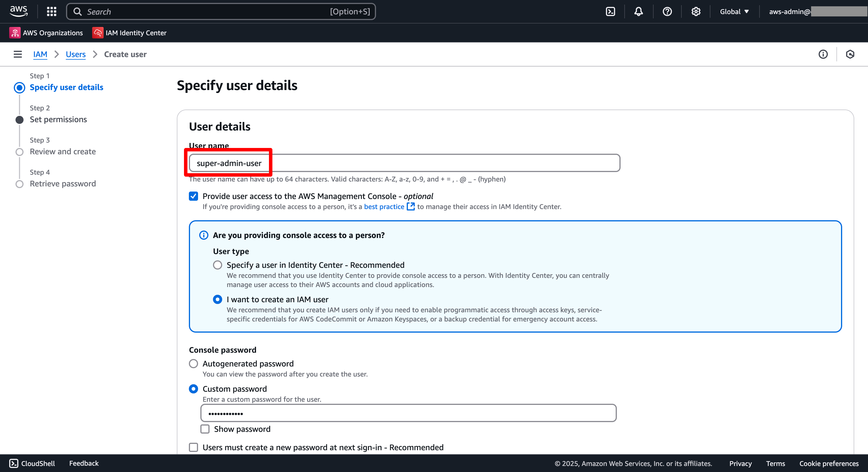Viewport: 868px width, 472px height.
Task: Uncheck Provide user access to the AWS Management Console
Action: (x=193, y=196)
